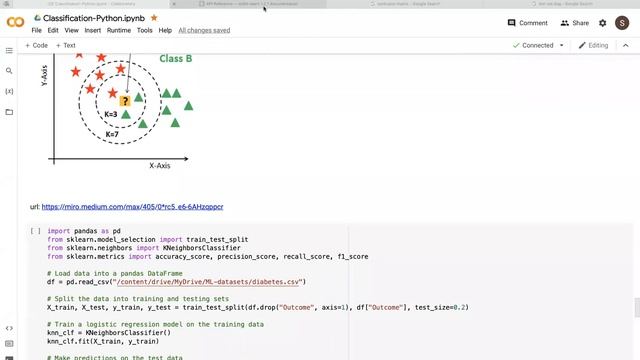
Task: Click the All changes saved status
Action: [204, 30]
